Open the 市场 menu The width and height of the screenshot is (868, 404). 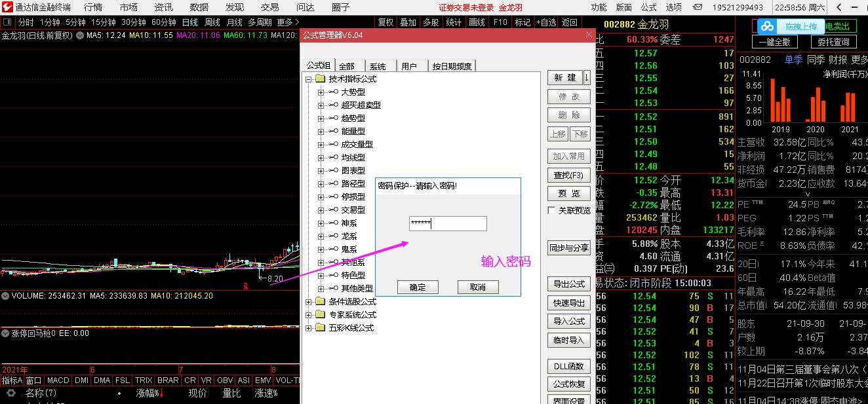(128, 8)
